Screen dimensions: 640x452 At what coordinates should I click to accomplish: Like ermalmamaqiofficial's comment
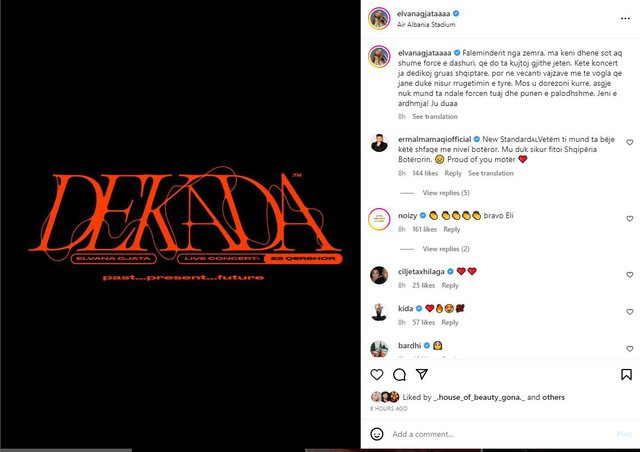click(x=629, y=142)
